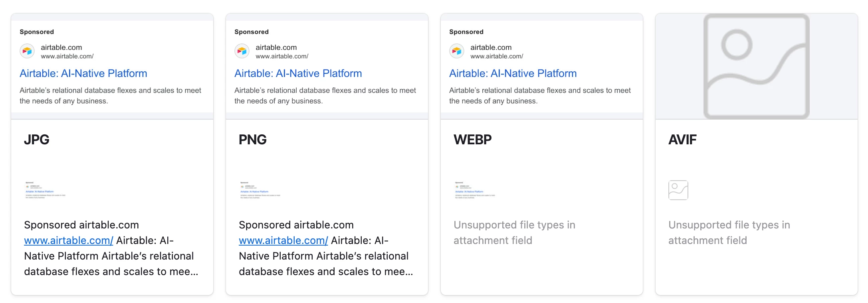Click the Sponsored label in the JPG card
Image resolution: width=868 pixels, height=303 pixels.
point(37,32)
